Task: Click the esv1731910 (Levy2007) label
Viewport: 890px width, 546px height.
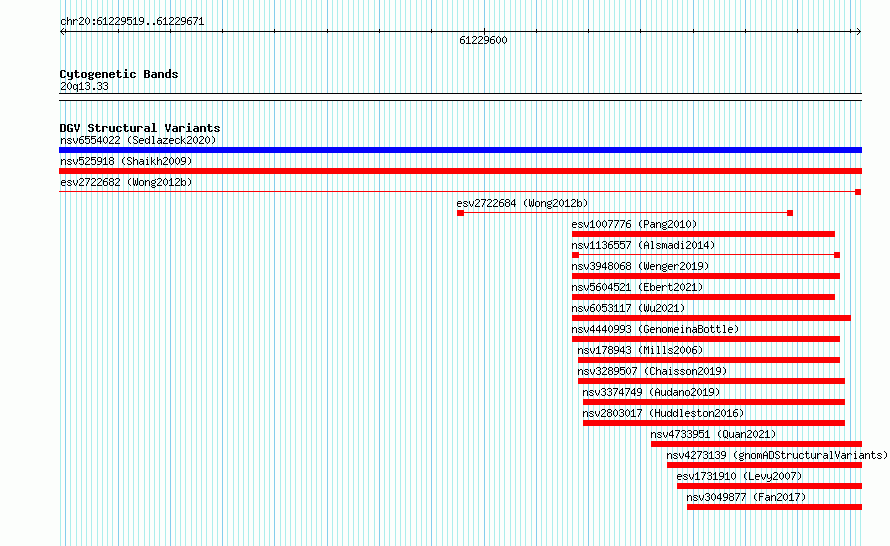Action: click(739, 476)
